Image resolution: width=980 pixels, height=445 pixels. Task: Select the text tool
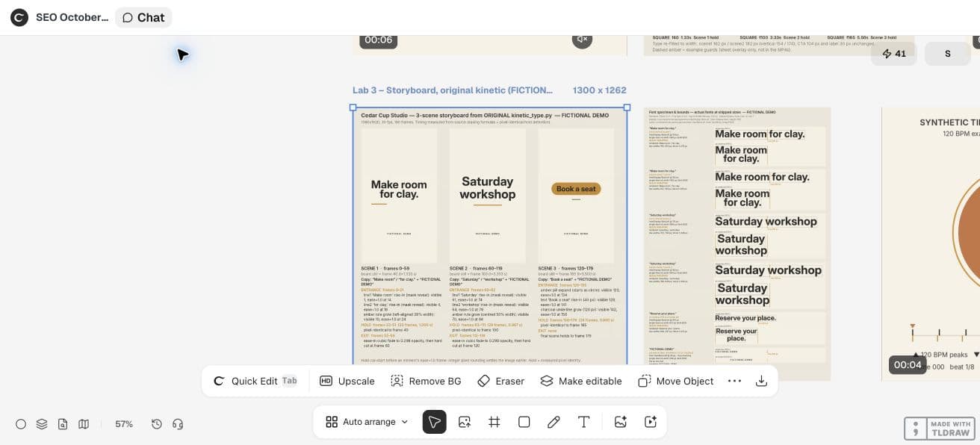click(583, 422)
